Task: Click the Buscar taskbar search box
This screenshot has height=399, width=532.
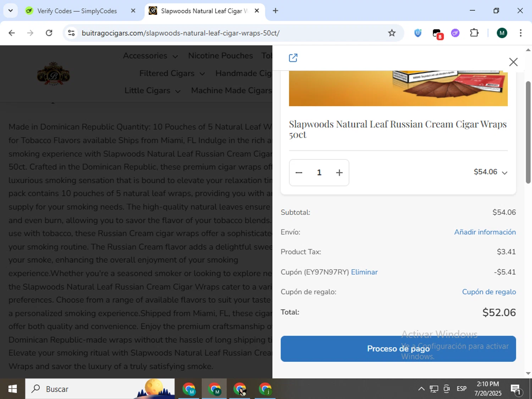Action: coord(100,389)
